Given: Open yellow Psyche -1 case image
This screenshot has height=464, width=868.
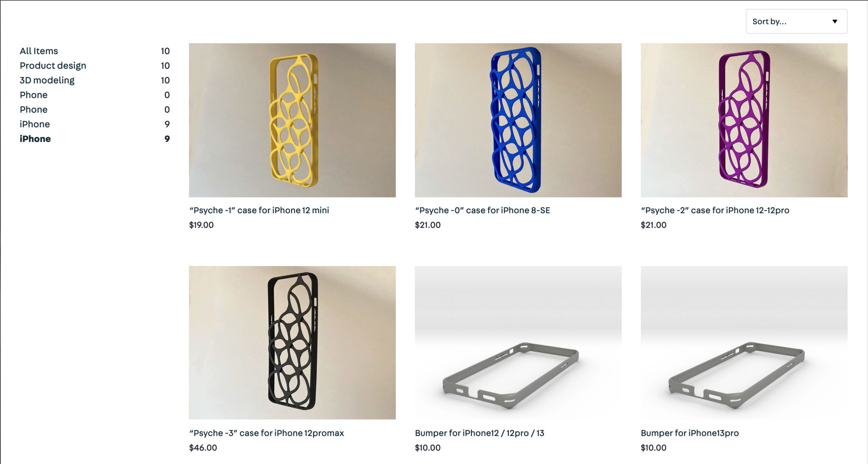Looking at the screenshot, I should (x=292, y=120).
